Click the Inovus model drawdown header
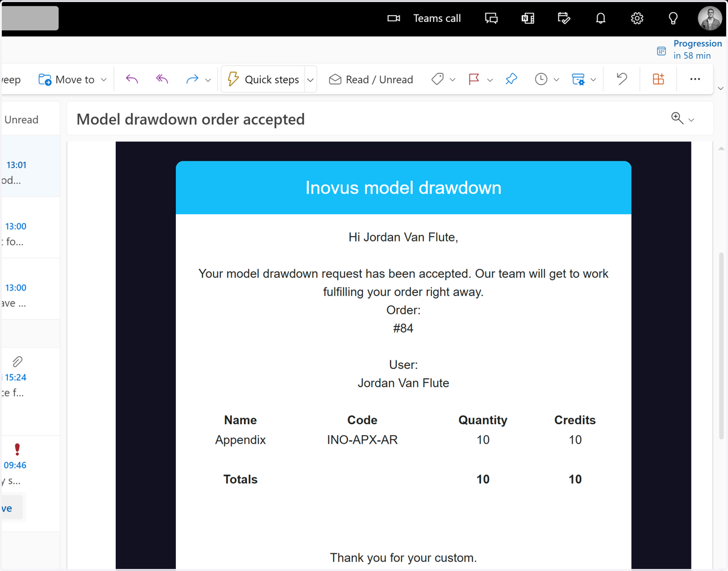Image resolution: width=728 pixels, height=571 pixels. [403, 188]
